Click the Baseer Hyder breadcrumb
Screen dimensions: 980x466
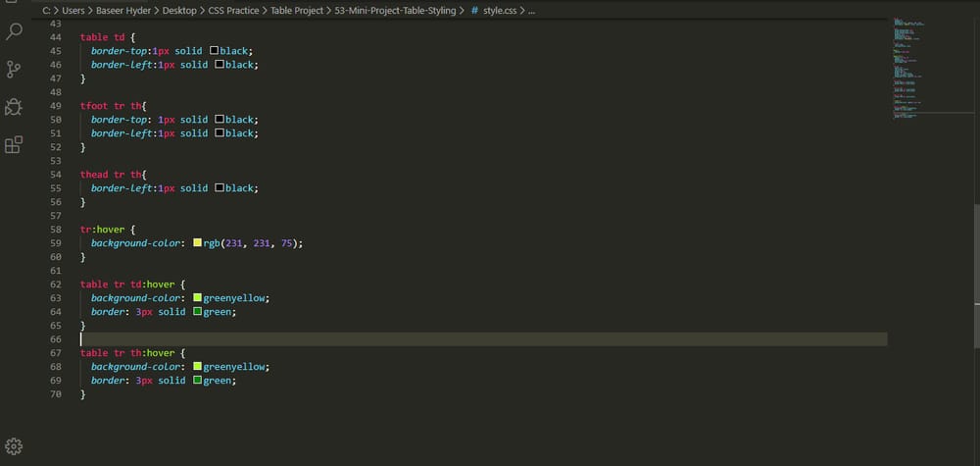[x=123, y=11]
